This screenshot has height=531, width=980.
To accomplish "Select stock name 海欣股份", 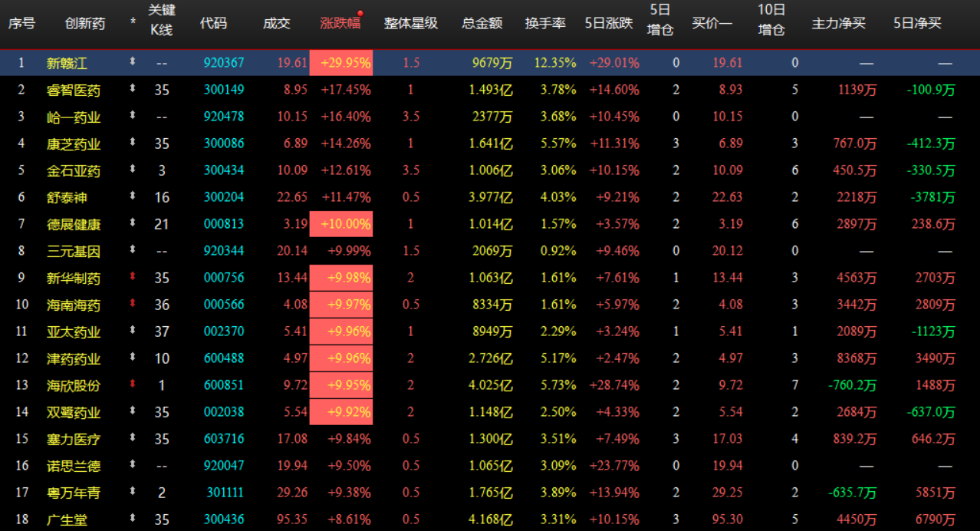I will (74, 385).
